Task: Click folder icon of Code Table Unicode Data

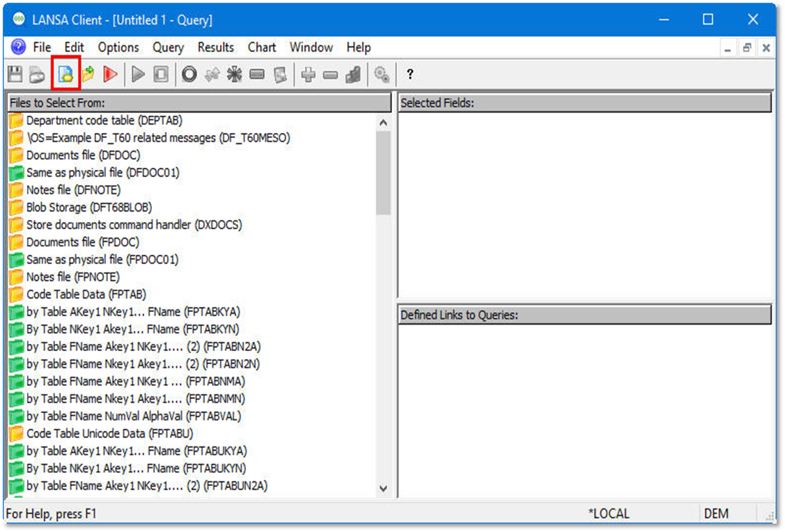Action: tap(17, 433)
